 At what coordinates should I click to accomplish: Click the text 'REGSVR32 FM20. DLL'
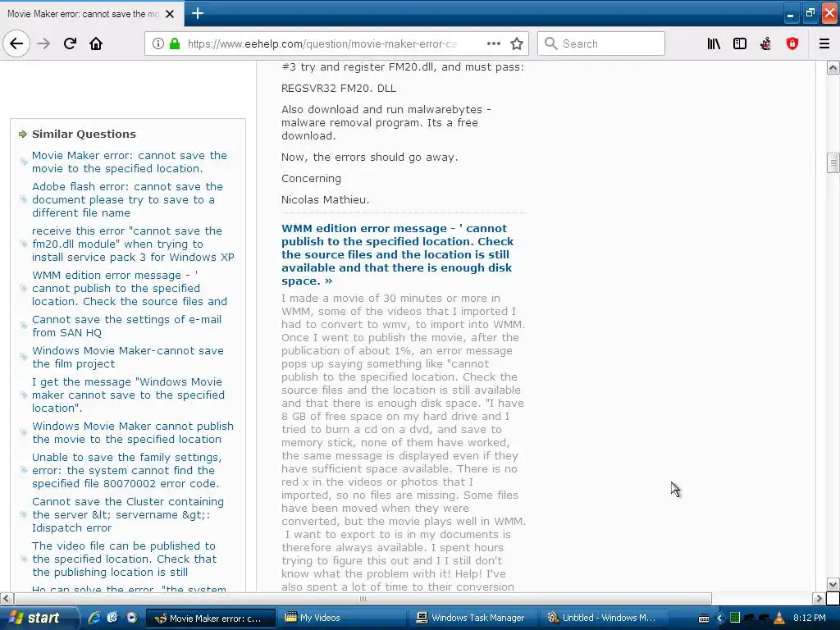(x=339, y=89)
